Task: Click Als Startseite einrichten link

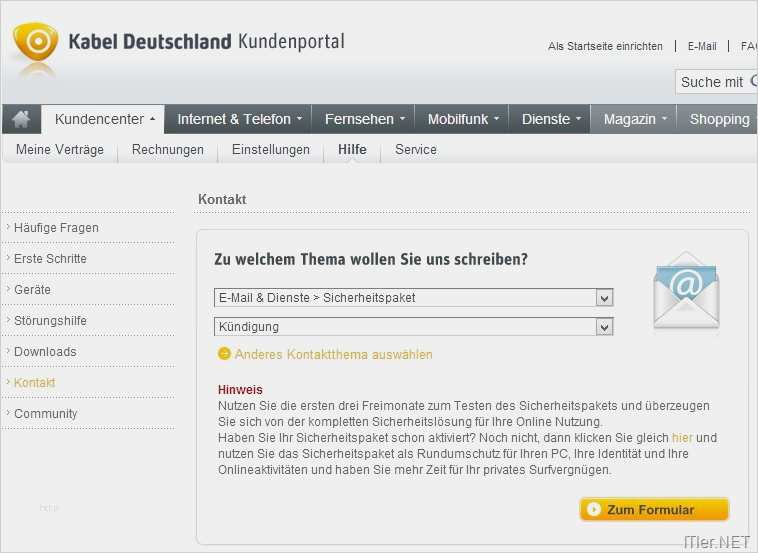Action: point(605,46)
